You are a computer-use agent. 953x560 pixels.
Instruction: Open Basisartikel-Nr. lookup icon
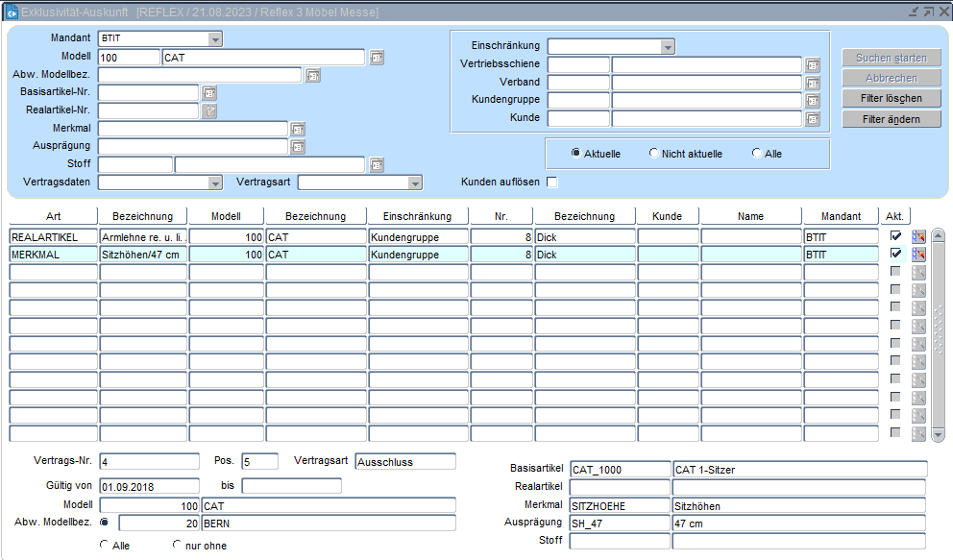(x=209, y=93)
